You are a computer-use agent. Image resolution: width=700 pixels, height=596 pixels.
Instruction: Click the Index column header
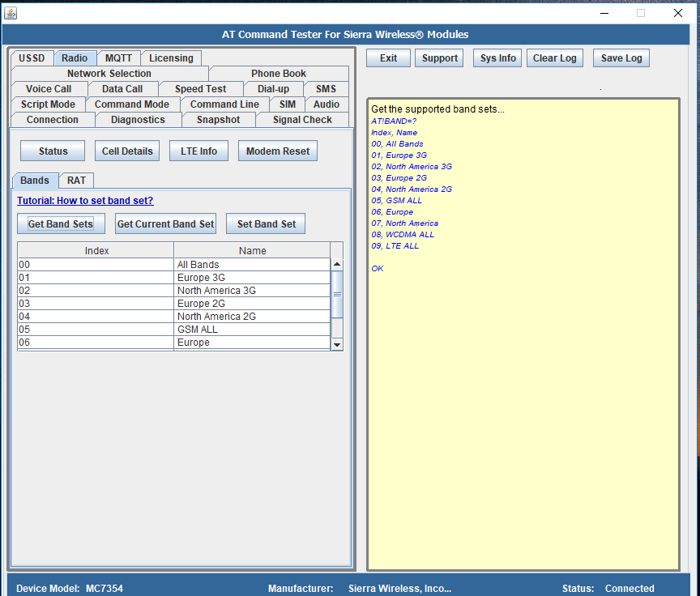pos(96,251)
